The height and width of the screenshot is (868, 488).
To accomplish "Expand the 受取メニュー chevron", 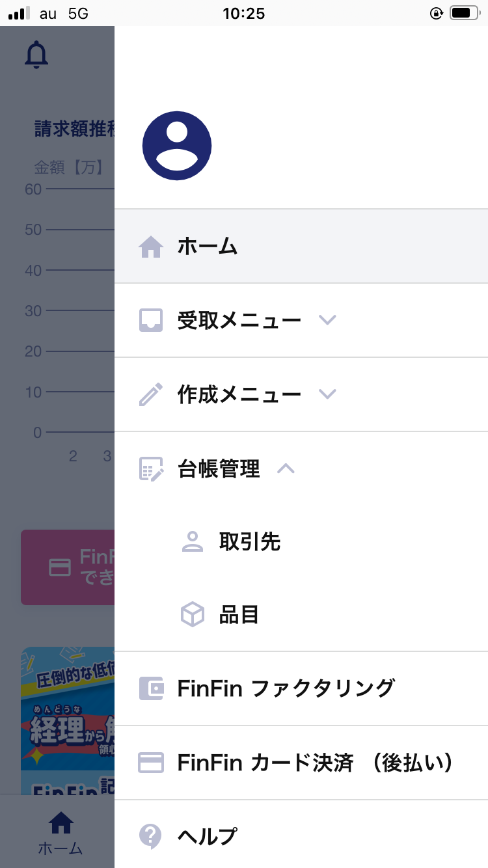I will point(327,320).
